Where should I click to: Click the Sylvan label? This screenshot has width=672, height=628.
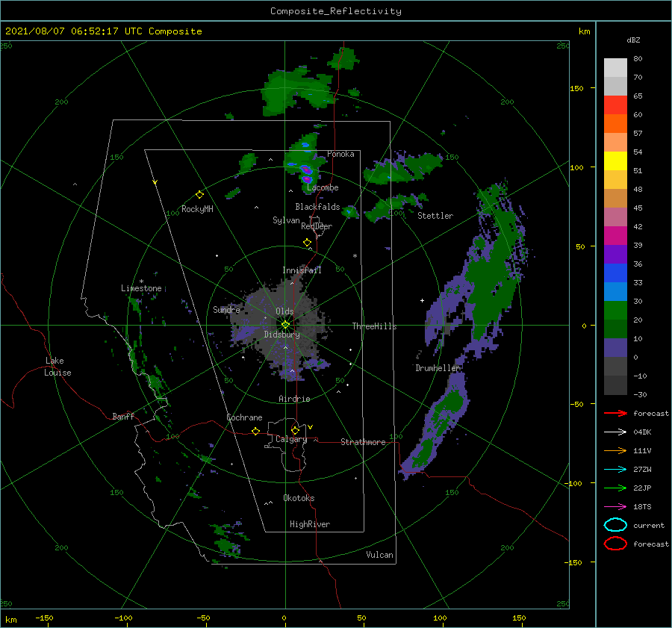(x=286, y=220)
